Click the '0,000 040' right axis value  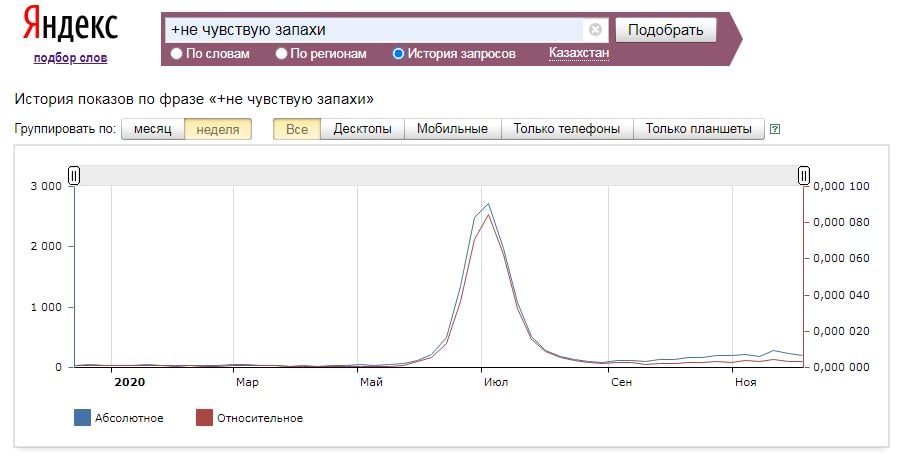(841, 295)
